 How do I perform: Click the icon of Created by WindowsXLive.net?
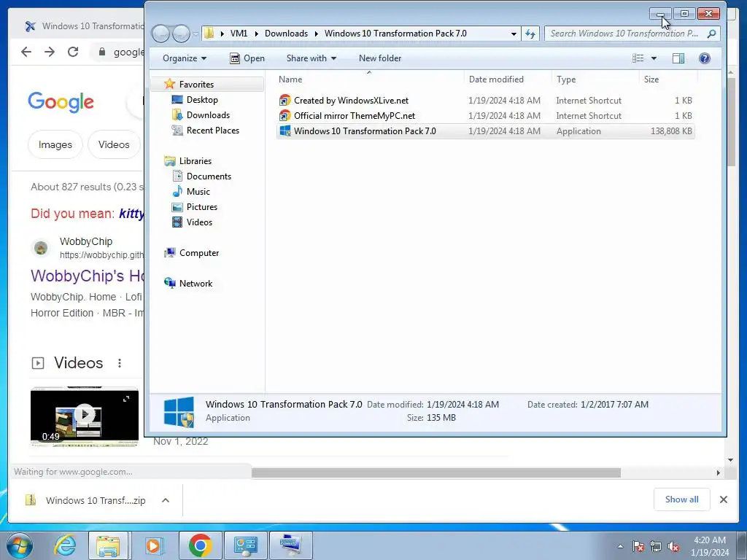285,101
